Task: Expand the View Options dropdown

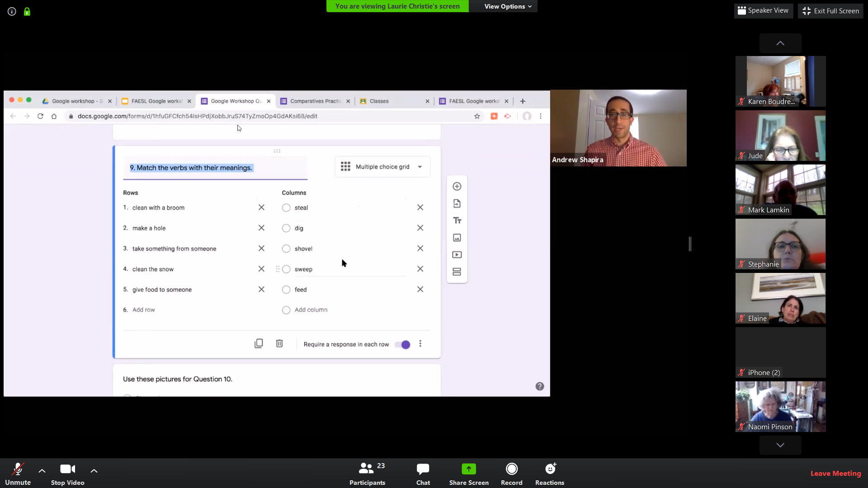Action: [x=507, y=6]
